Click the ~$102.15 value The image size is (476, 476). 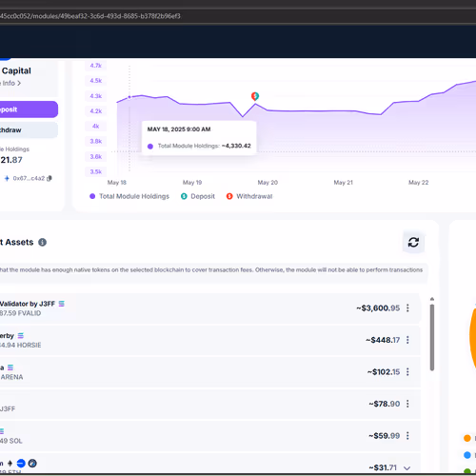(x=384, y=372)
